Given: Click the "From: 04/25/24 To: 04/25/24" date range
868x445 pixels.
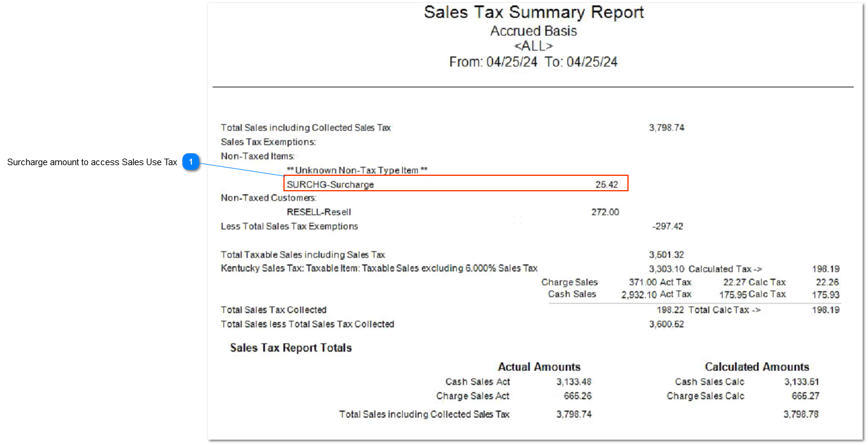Looking at the screenshot, I should point(534,61).
